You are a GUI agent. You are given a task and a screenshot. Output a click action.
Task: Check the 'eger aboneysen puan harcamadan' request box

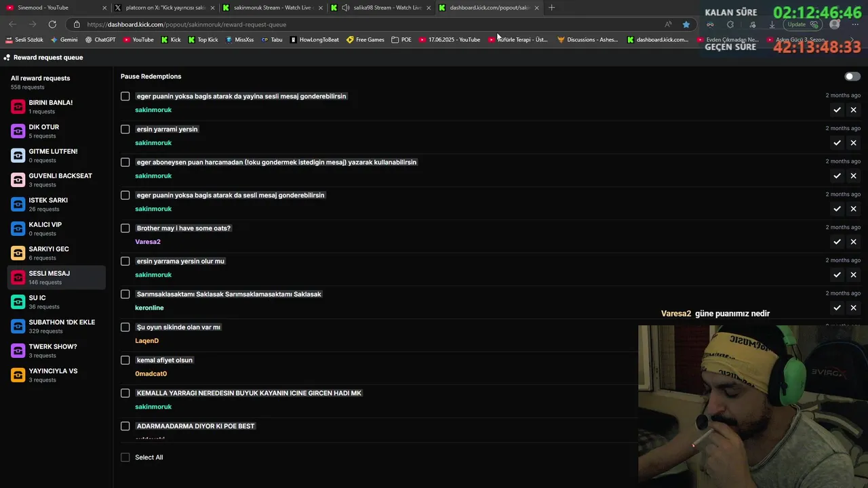click(125, 162)
